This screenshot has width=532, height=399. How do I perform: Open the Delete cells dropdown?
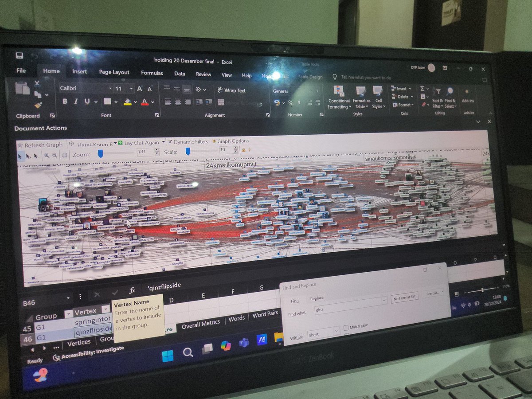(x=402, y=97)
